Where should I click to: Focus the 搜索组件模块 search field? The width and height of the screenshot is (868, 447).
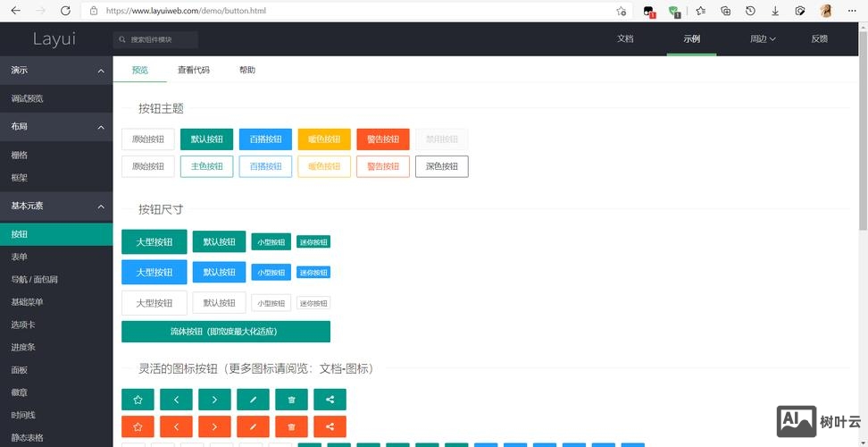click(155, 40)
